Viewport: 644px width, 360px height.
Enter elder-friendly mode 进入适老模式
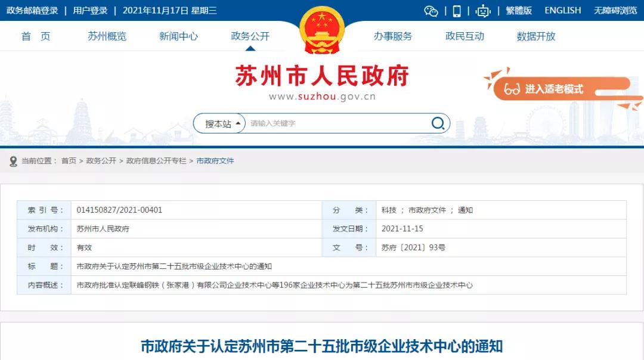(x=554, y=89)
